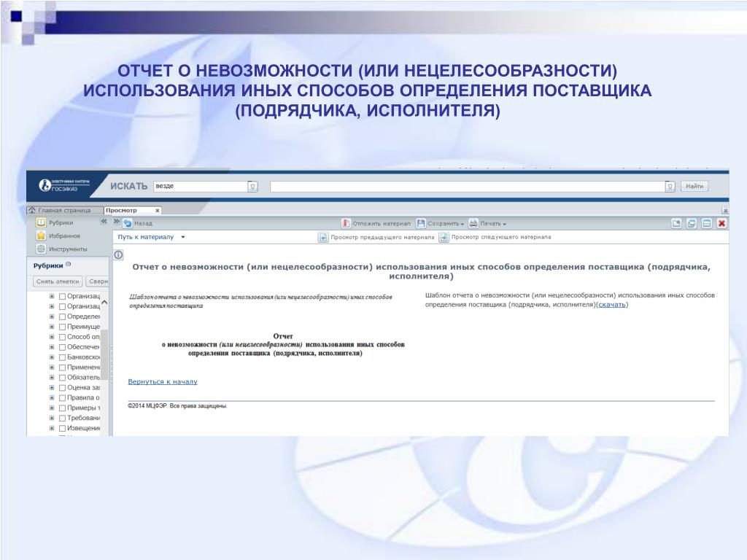
Task: Open document in new window icon
Action: point(676,223)
